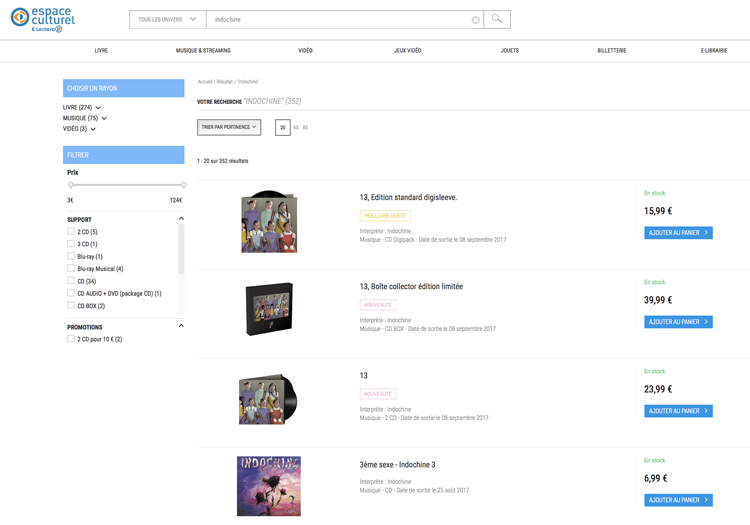Expand the Vidéo (3) category
This screenshot has height=525, width=750.
coord(79,129)
